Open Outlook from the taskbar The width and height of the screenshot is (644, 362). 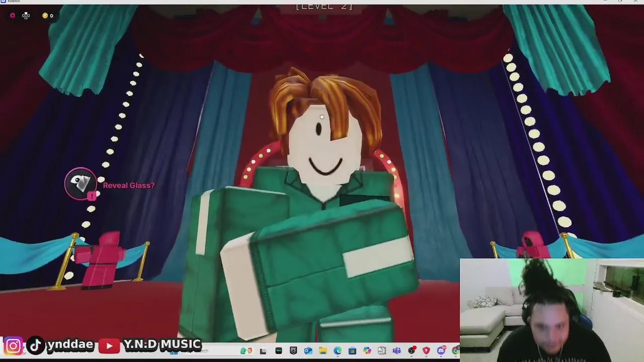click(x=308, y=350)
